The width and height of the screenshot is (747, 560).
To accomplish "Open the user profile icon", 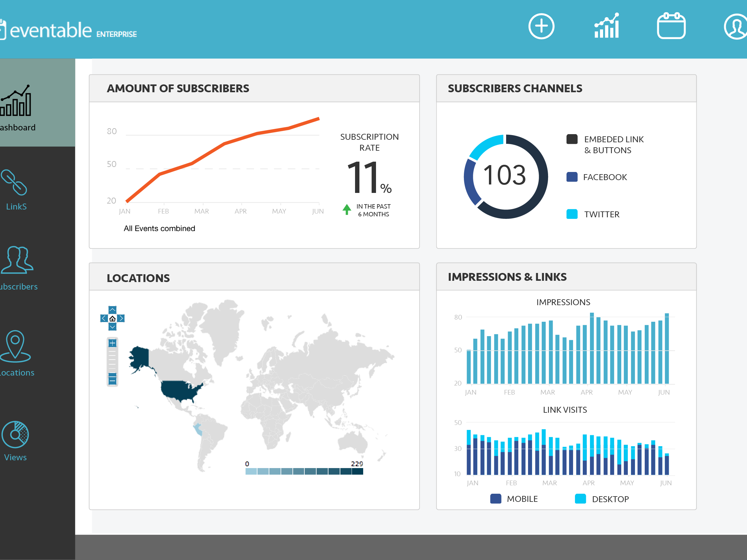I will coord(737,26).
